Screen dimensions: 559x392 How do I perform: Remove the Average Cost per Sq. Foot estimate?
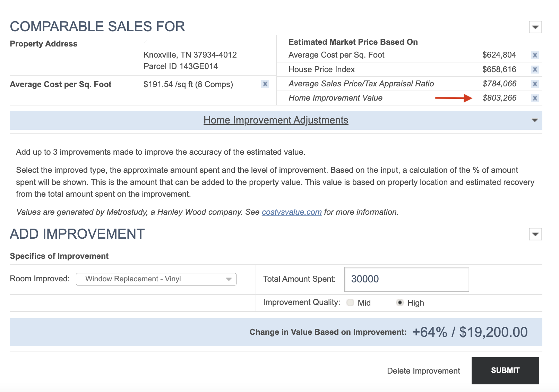[x=535, y=55]
